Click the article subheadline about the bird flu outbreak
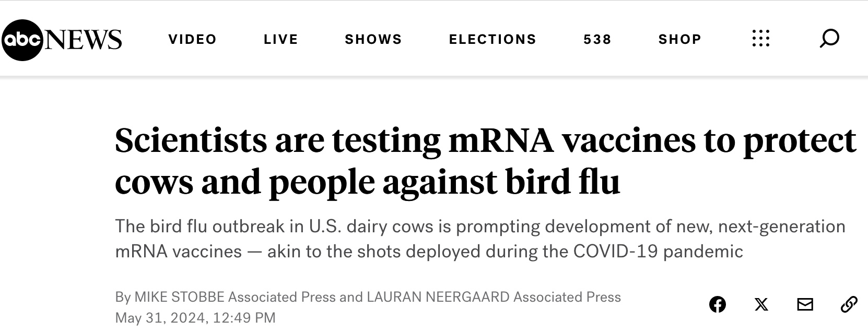Image resolution: width=868 pixels, height=332 pixels. point(479,239)
